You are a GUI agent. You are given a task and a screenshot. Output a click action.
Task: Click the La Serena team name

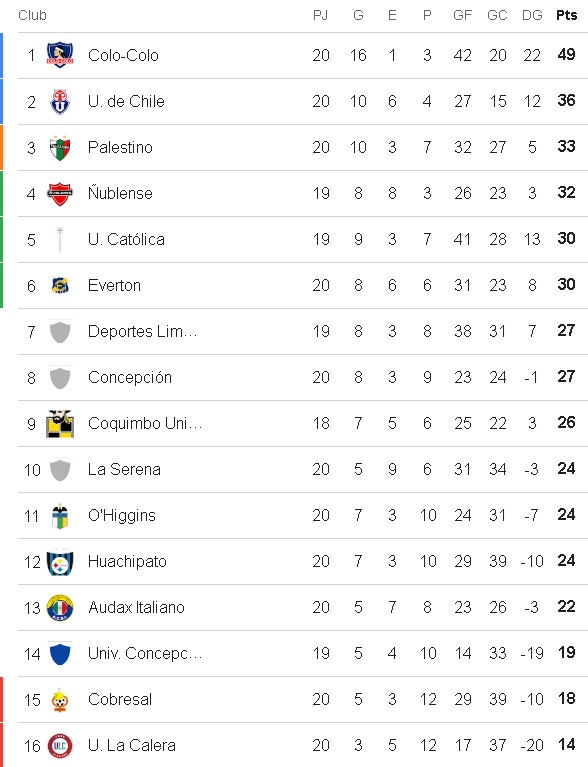(x=124, y=469)
